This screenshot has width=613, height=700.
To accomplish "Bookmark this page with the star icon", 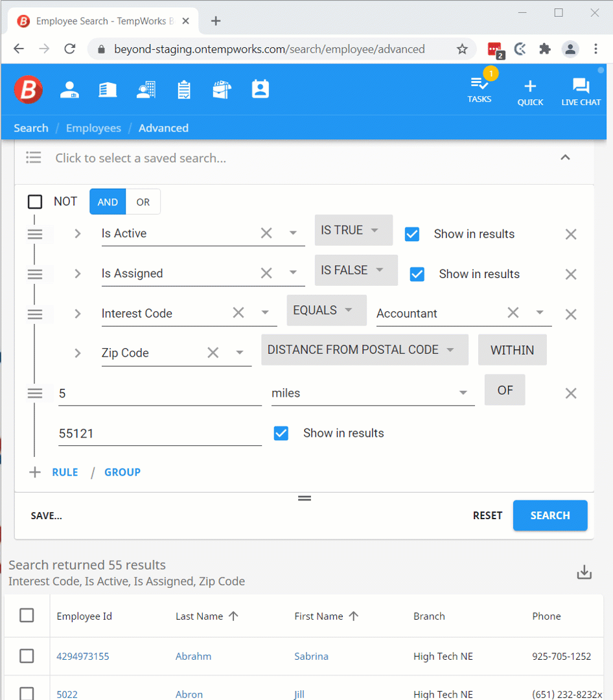I will click(x=462, y=49).
